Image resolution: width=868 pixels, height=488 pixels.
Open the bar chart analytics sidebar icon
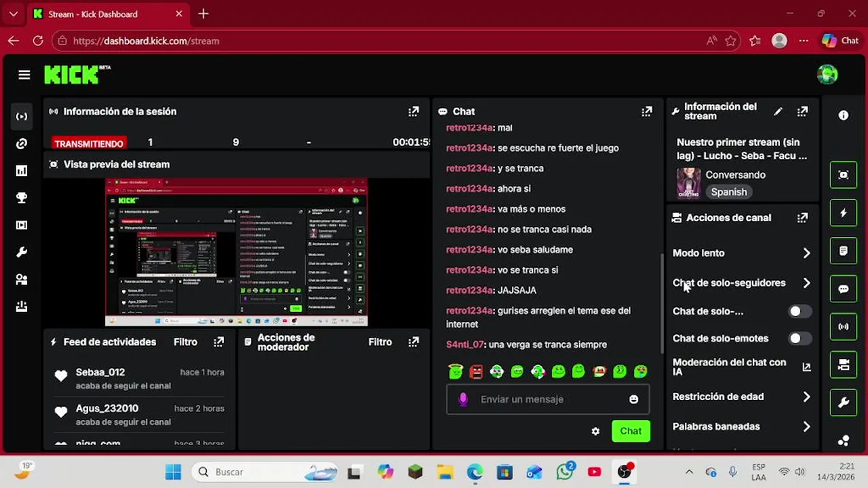[22, 171]
